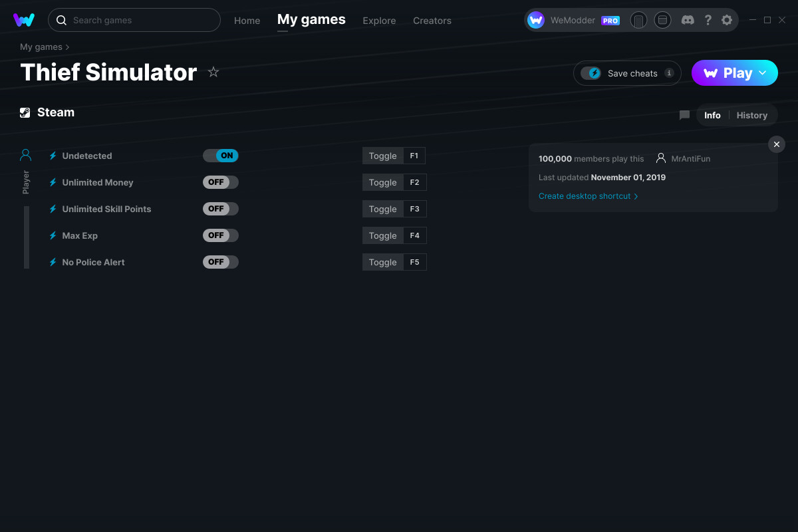Close the WeMod window
Image resolution: width=798 pixels, height=532 pixels.
coord(782,20)
